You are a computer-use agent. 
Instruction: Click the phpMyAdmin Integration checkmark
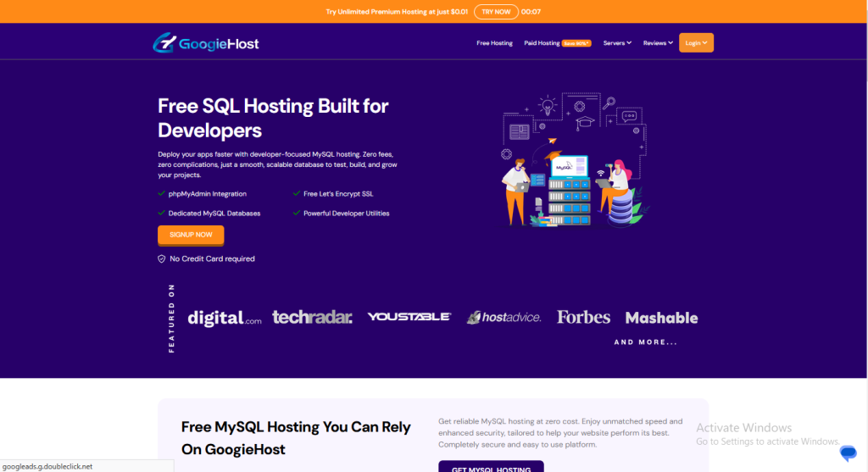[161, 194]
